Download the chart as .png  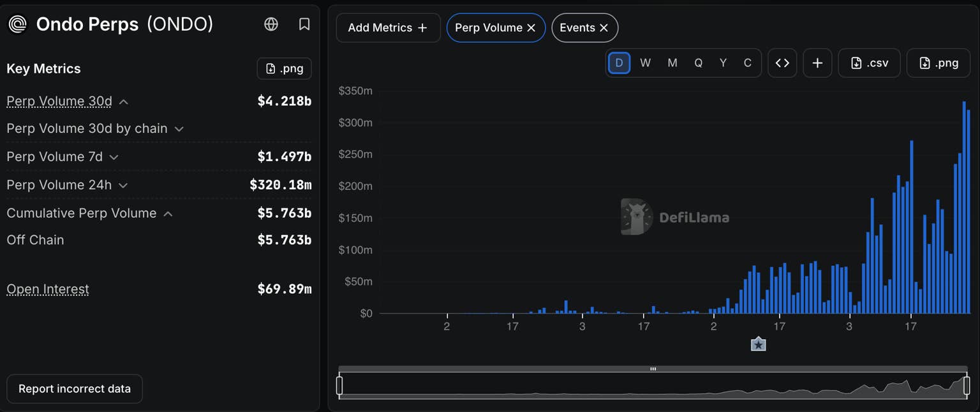[x=938, y=63]
